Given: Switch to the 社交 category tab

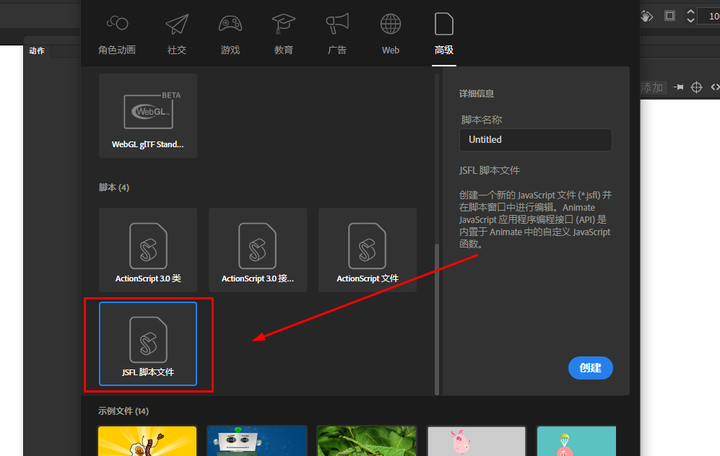Looking at the screenshot, I should (177, 35).
